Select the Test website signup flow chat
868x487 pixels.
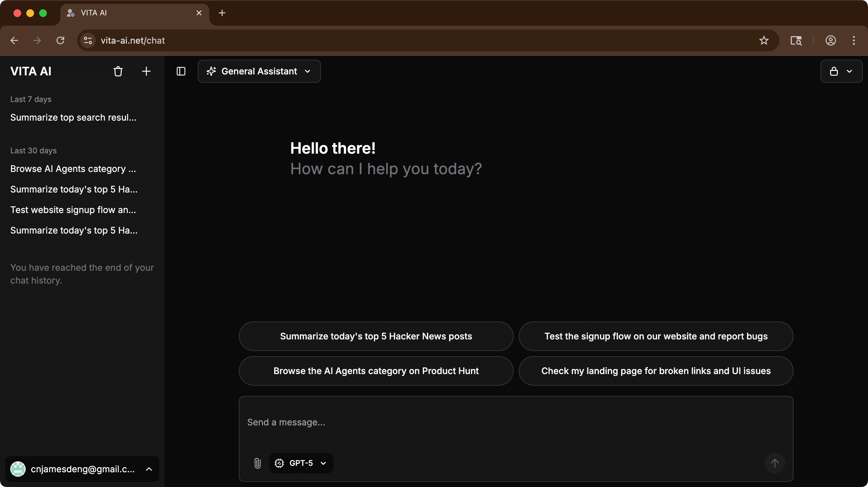[73, 210]
